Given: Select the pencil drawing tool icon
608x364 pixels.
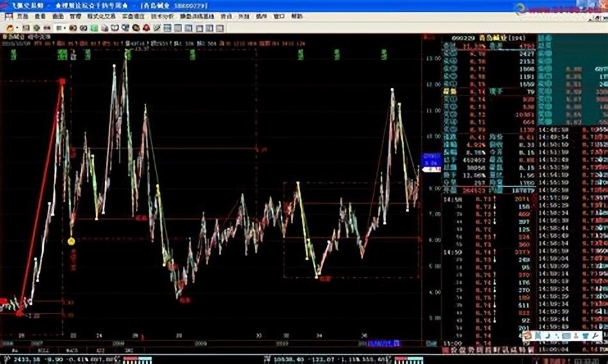Looking at the screenshot, I should (157, 28).
